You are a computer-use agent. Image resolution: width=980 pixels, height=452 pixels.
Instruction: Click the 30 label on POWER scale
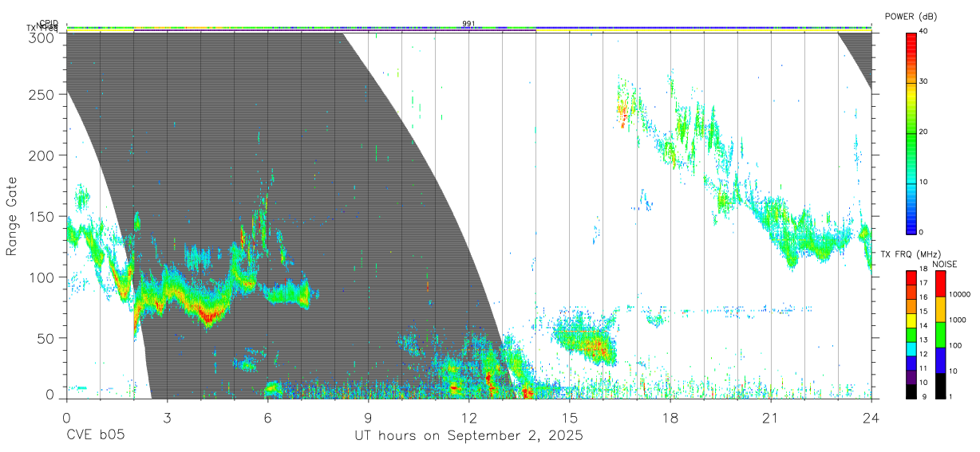pyautogui.click(x=923, y=82)
